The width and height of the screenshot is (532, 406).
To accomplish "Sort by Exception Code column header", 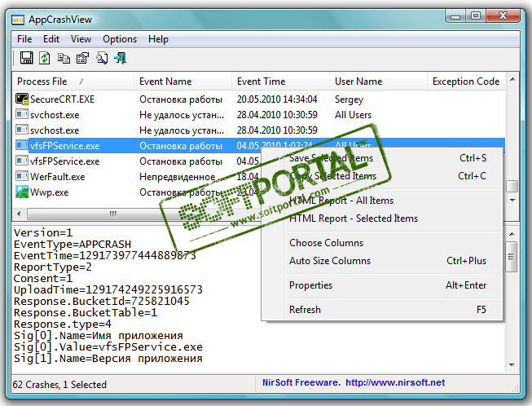I will (466, 82).
